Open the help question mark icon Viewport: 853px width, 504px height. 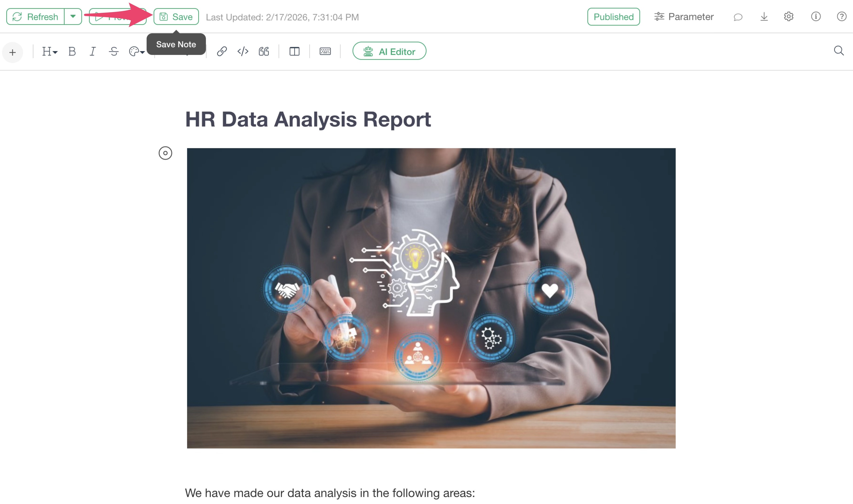coord(841,17)
